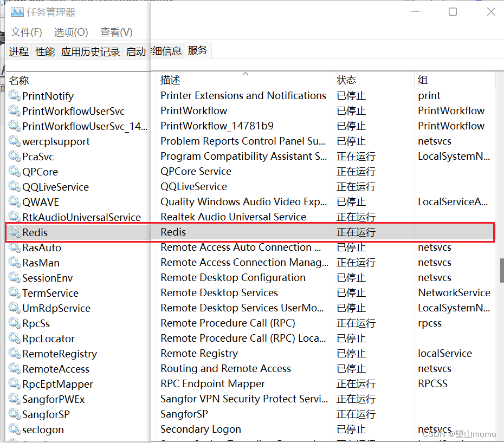Viewport: 504px width, 443px height.
Task: Click NetworkService group of TermService
Action: [x=454, y=292]
